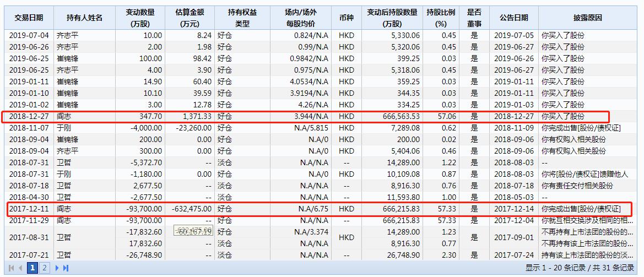Click the record count status text

pos(580,268)
